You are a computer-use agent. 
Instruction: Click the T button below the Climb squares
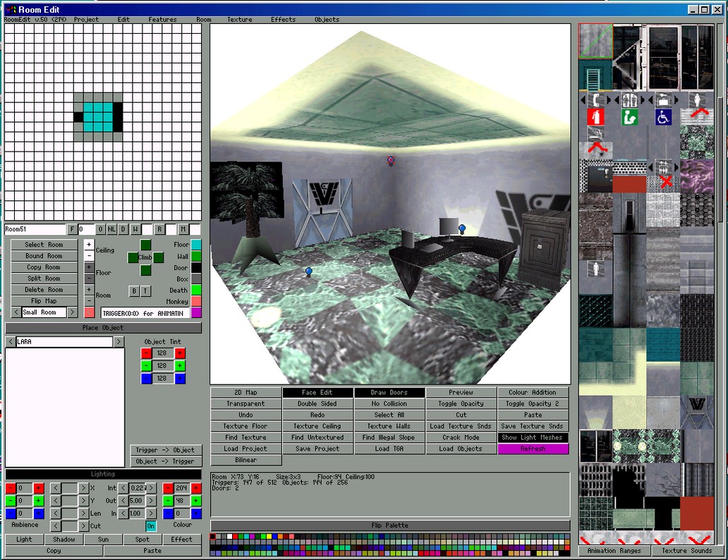coord(145,291)
